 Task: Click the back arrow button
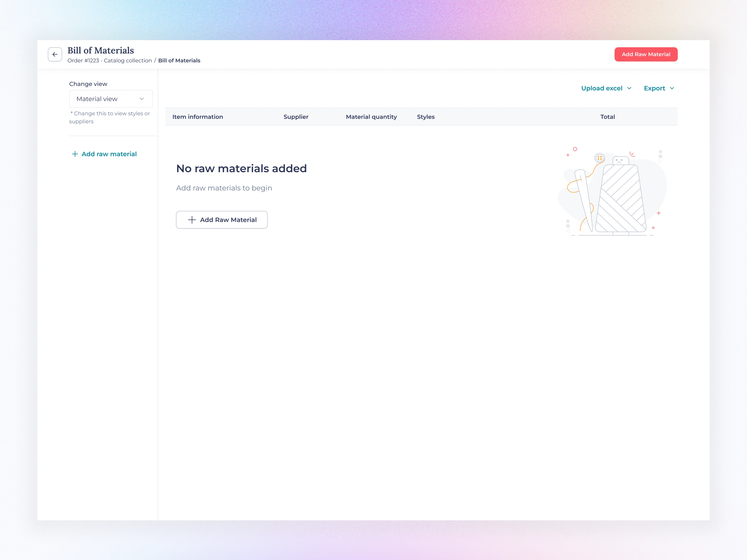pyautogui.click(x=55, y=54)
